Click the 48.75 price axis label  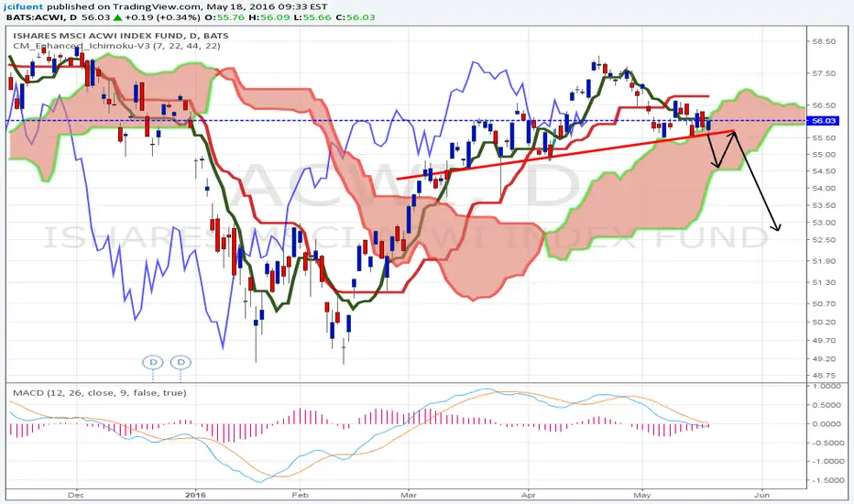(823, 376)
